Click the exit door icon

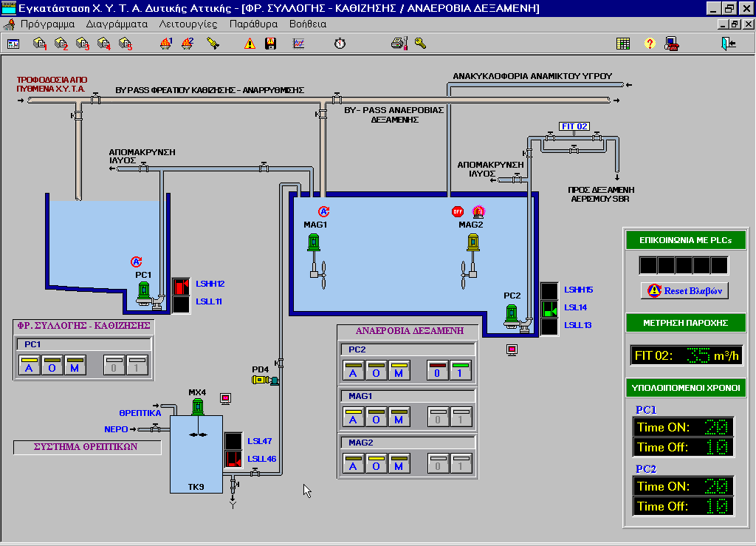pyautogui.click(x=729, y=44)
